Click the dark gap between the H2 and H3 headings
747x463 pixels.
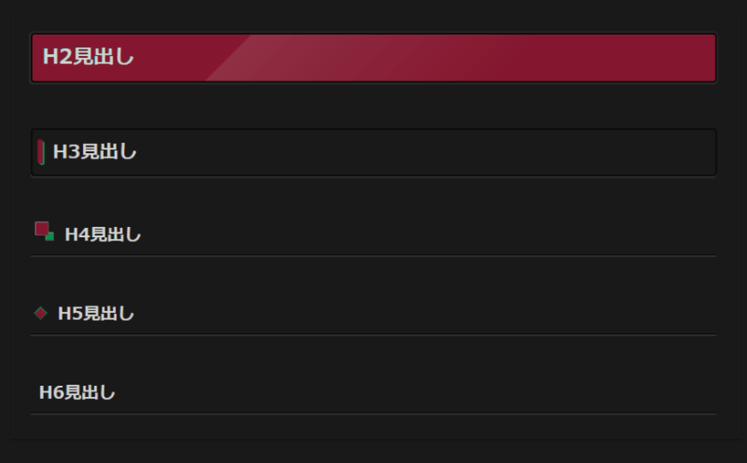pyautogui.click(x=373, y=105)
